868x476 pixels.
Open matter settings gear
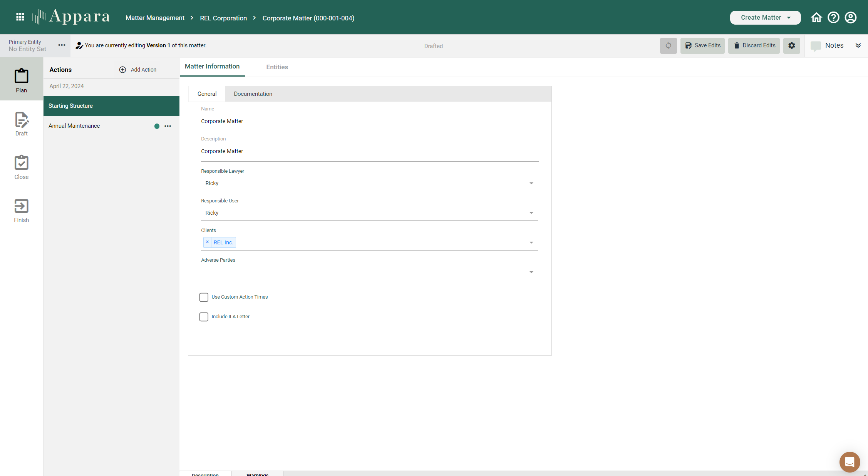click(x=792, y=45)
